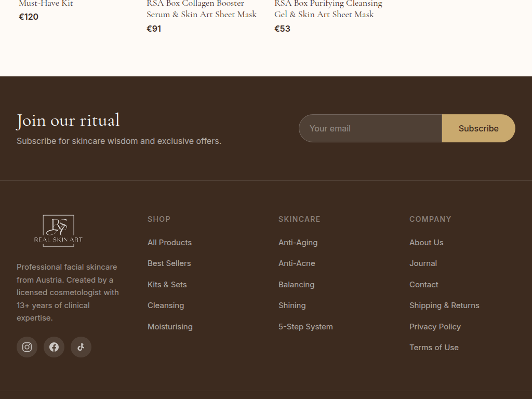Open the Anti-Acne skincare link
Screen dimensions: 532x399
[x=297, y=263]
